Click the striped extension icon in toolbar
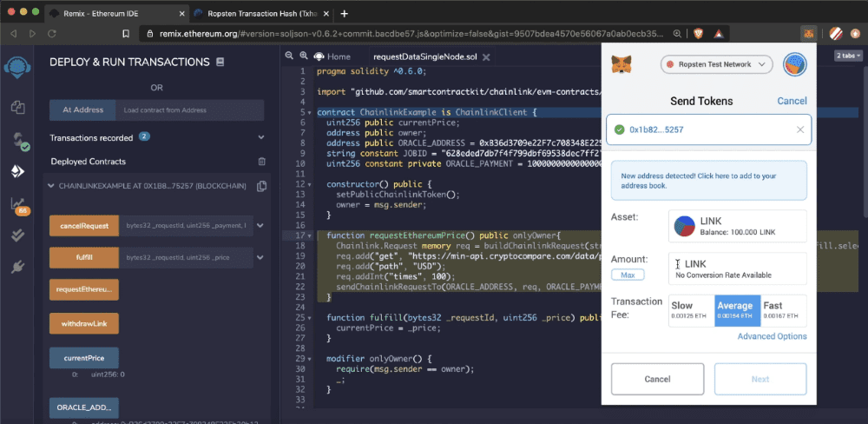 point(837,34)
